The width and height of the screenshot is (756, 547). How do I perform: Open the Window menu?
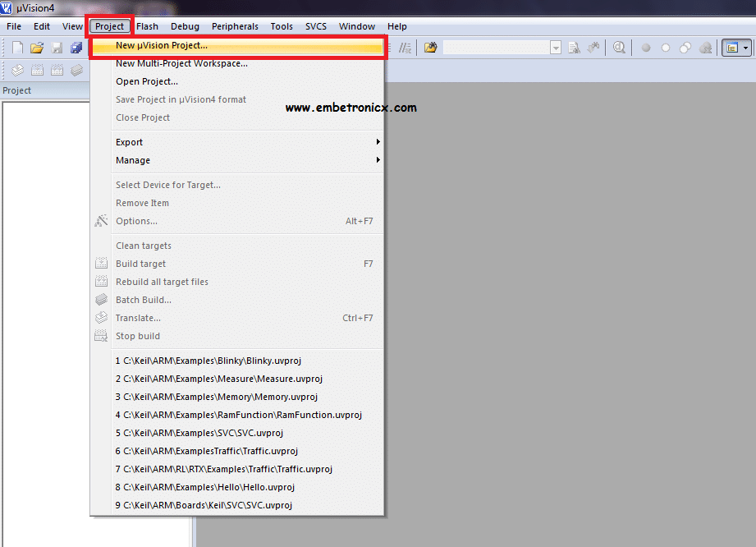(x=357, y=26)
